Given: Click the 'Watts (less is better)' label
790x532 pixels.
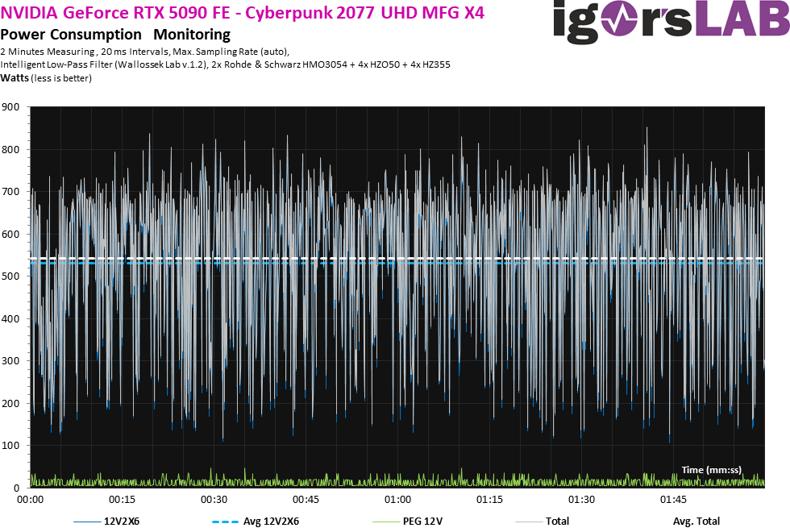Looking at the screenshot, I should pyautogui.click(x=46, y=78).
